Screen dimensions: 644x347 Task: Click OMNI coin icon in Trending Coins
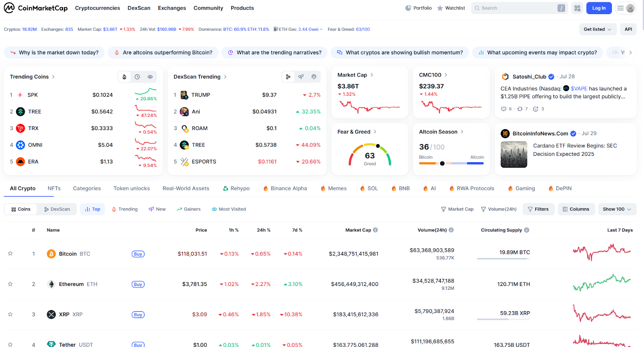[21, 145]
